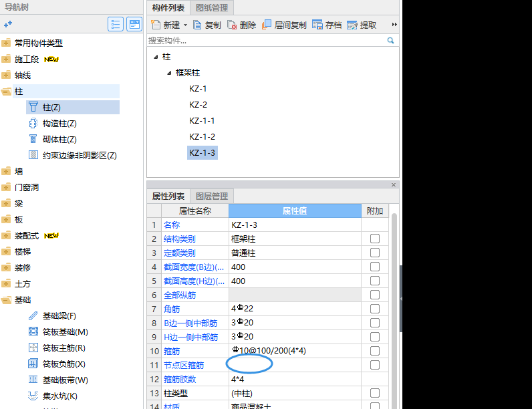This screenshot has height=409, width=532.
Task: Click the 删除 delete button
Action: [x=241, y=25]
